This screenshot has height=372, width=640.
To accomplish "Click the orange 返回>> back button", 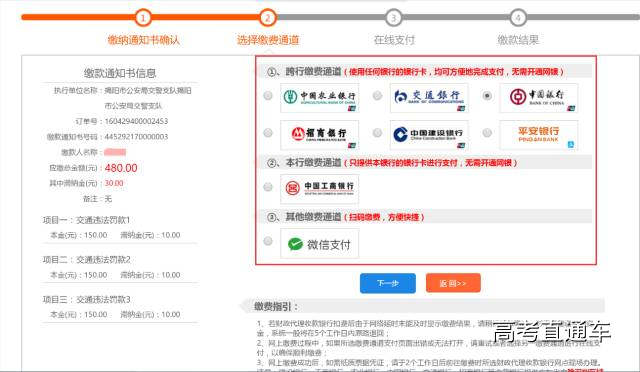I will click(453, 283).
